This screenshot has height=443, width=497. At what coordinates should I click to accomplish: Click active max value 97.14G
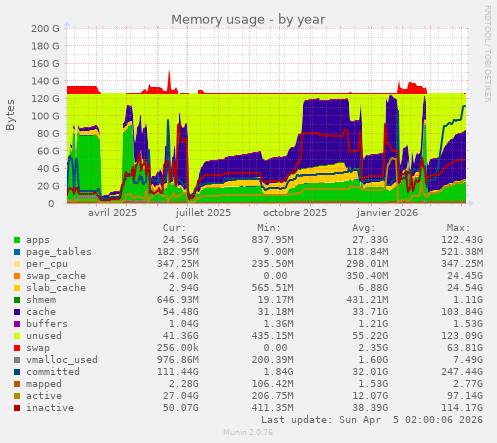465,396
